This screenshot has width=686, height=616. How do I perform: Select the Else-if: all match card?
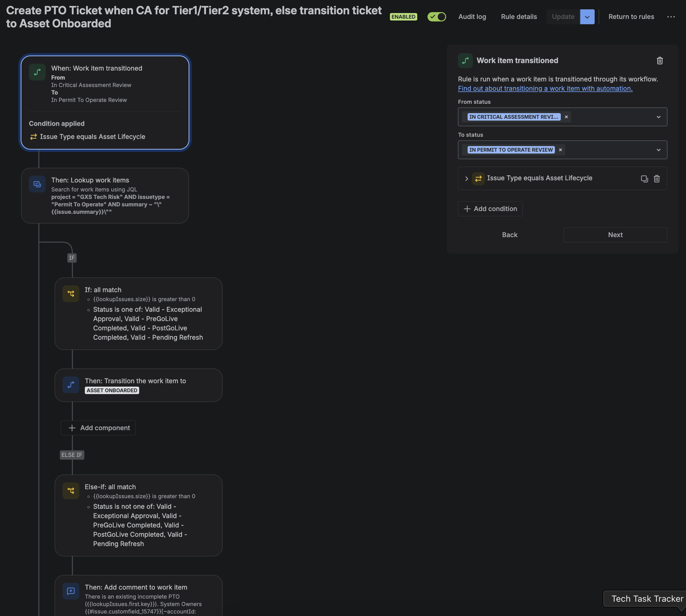tap(138, 515)
